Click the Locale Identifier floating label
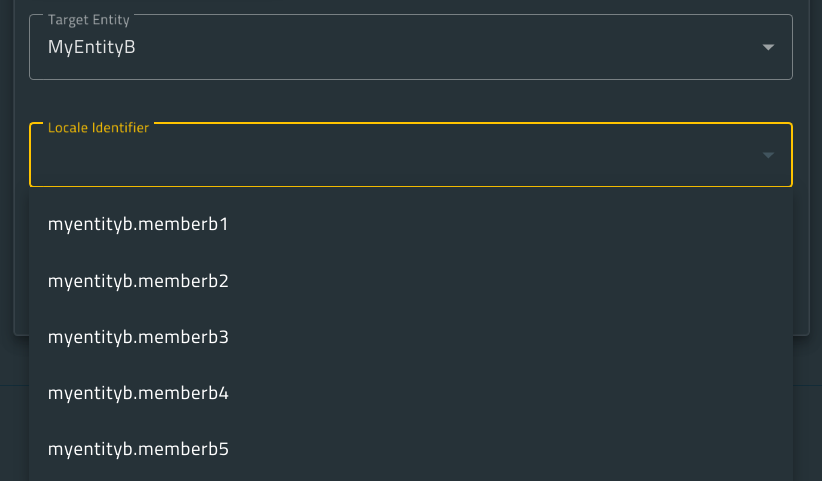 99,127
